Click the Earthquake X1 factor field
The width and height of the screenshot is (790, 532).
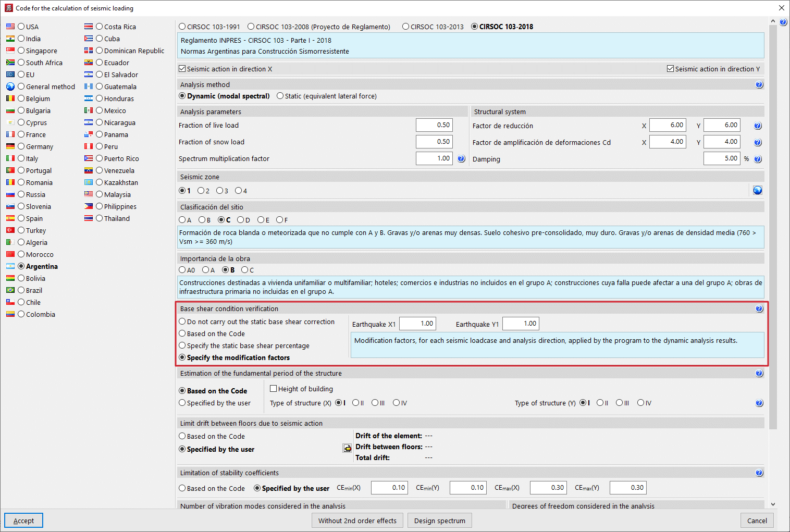[417, 324]
